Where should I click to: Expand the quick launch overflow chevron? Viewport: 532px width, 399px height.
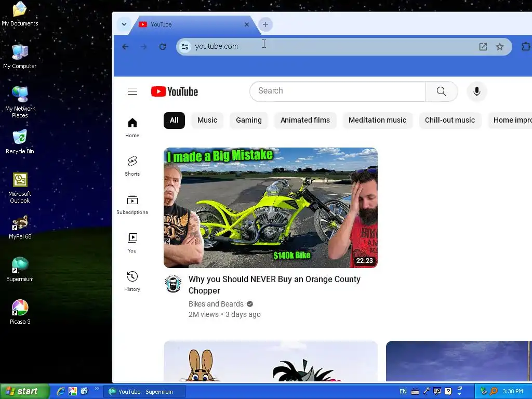pos(97,389)
